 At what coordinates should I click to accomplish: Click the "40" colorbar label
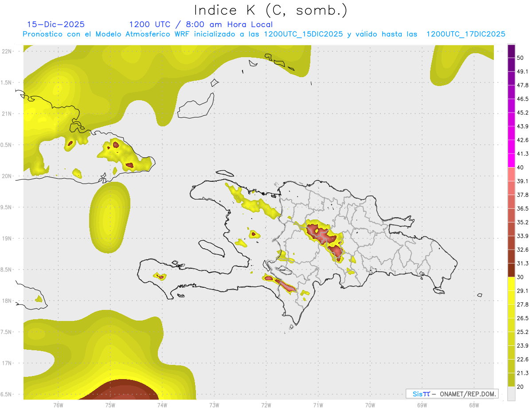(x=520, y=167)
